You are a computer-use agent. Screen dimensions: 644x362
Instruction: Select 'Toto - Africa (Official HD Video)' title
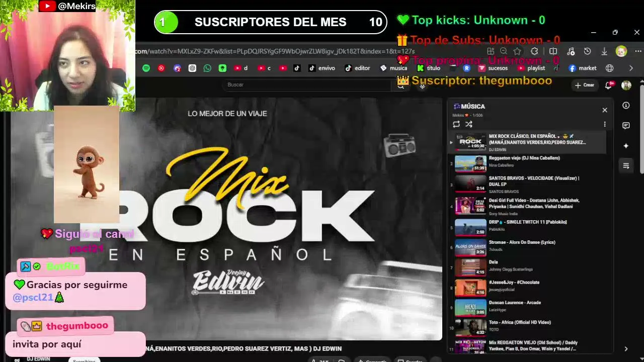pyautogui.click(x=520, y=323)
